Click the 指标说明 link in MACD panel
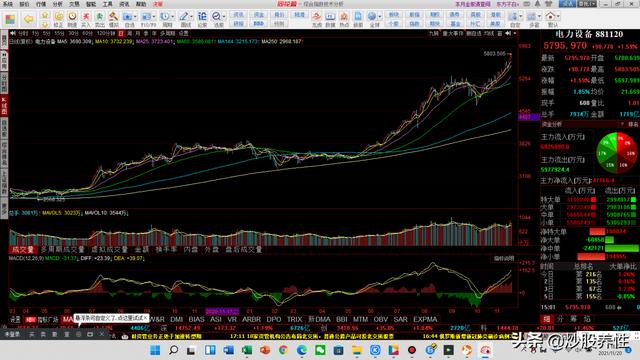This screenshot has height=360, width=640. (x=504, y=258)
